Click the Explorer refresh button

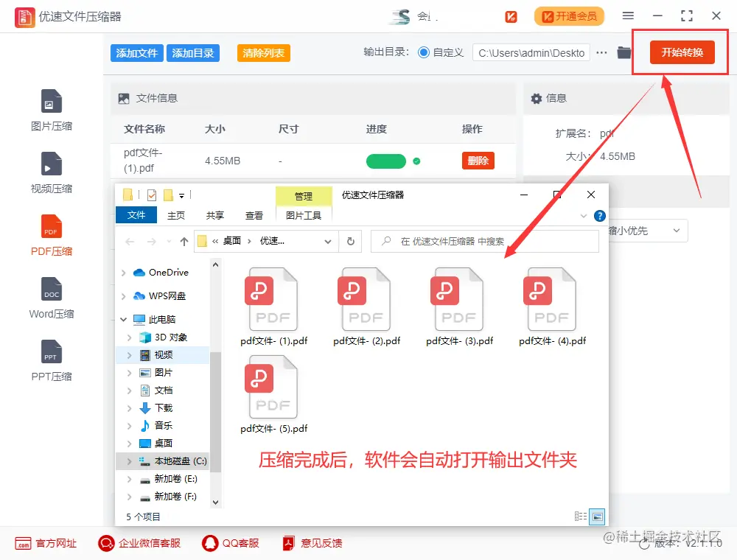pos(351,242)
